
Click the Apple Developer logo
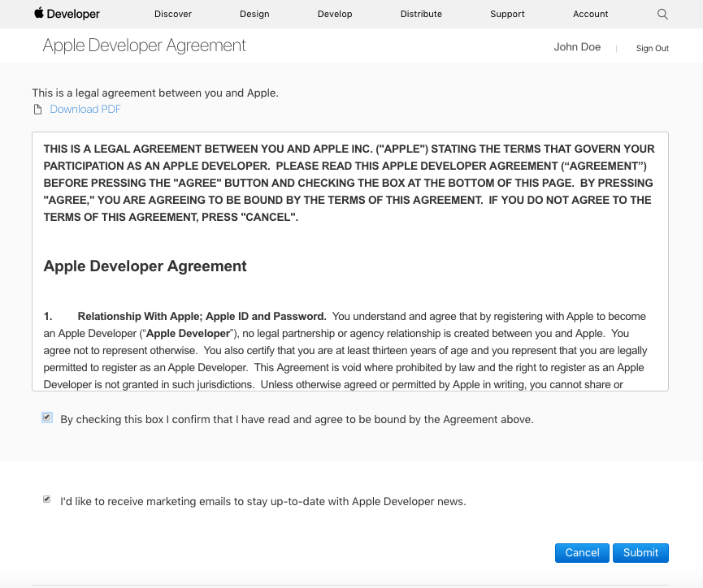pos(67,14)
